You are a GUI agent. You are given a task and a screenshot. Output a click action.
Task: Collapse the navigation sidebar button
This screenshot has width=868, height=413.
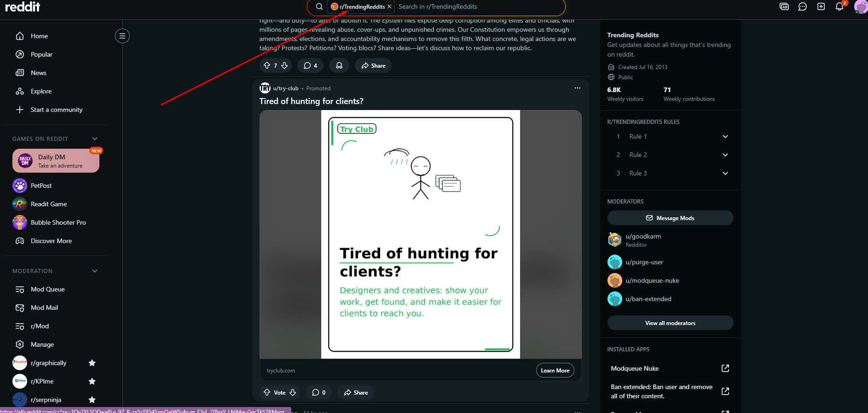(x=122, y=36)
